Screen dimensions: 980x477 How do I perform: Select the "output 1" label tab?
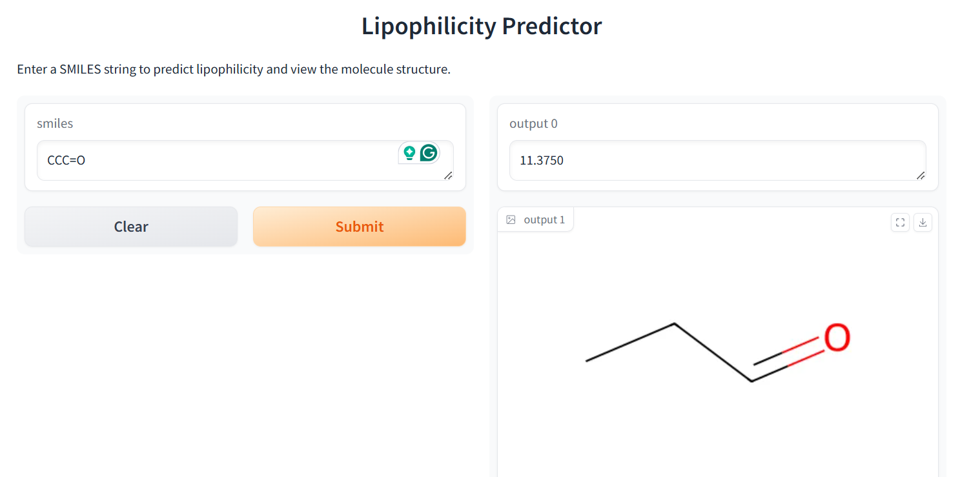544,220
